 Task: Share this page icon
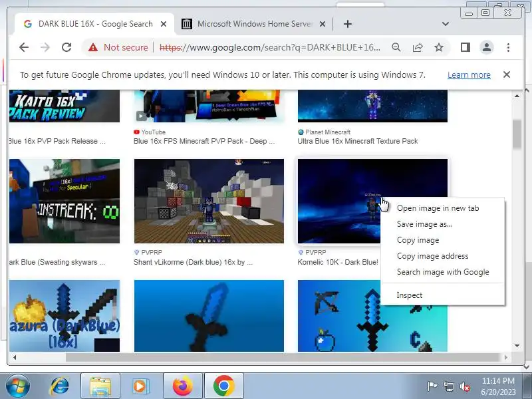(x=418, y=47)
